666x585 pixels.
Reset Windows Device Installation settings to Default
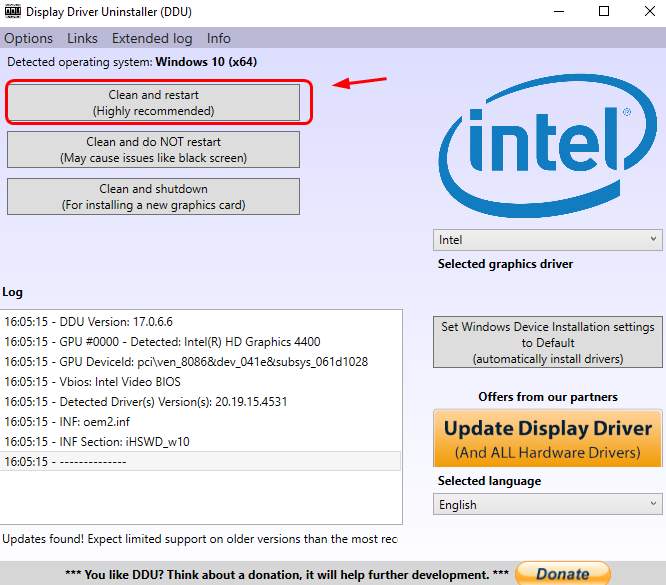point(547,342)
